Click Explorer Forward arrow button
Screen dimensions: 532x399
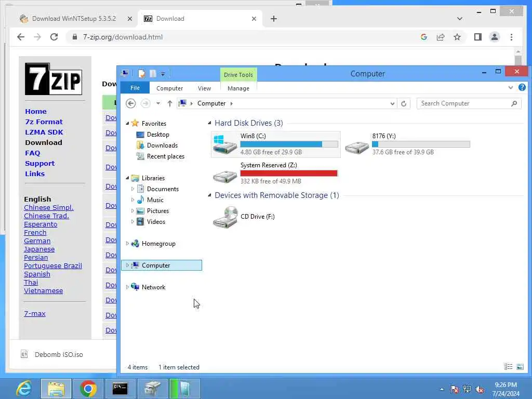pyautogui.click(x=145, y=103)
